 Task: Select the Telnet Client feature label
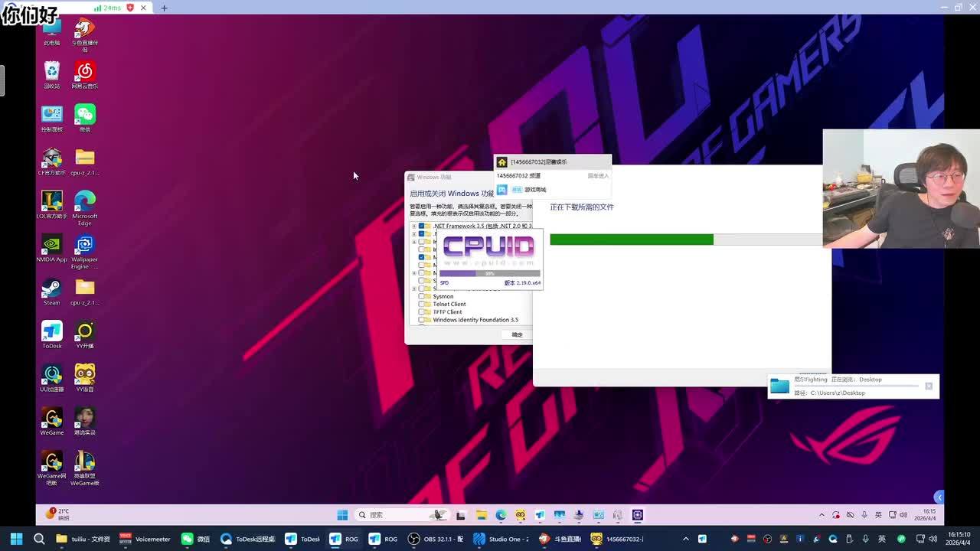point(449,304)
